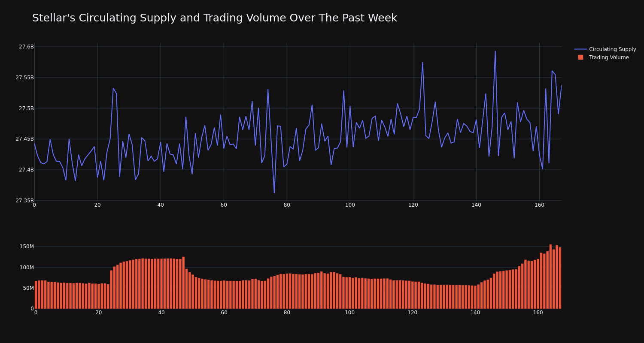644x343 pixels.
Task: Click the x-axis tick 80 on supply chart
Action: click(x=287, y=205)
